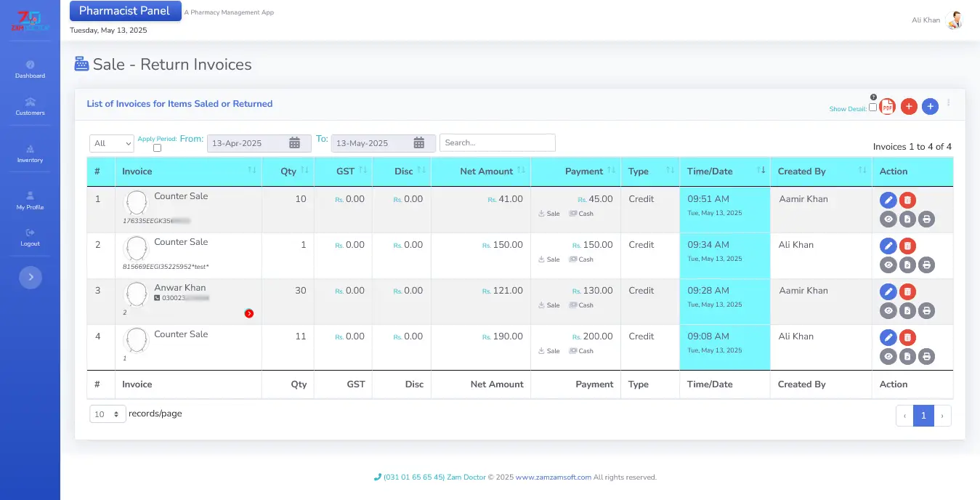The image size is (980, 500).
Task: Click the blue plus button in header
Action: tap(930, 107)
